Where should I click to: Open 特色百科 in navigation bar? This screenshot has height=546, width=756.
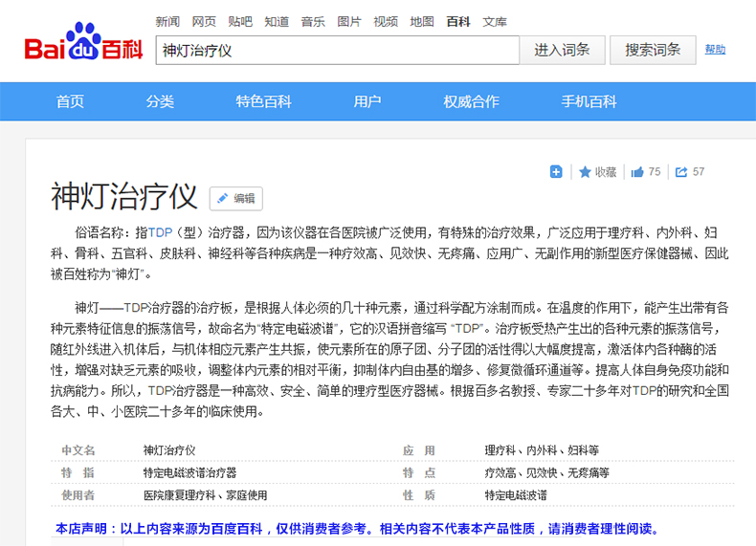click(263, 101)
